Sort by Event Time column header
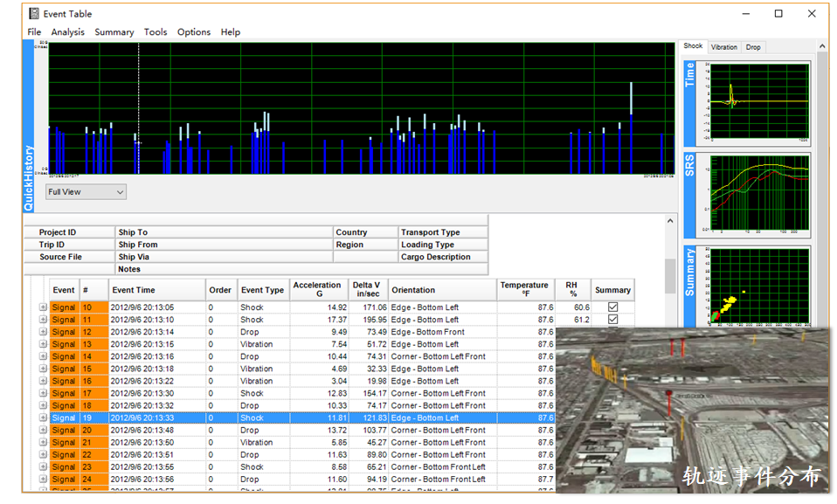 [157, 290]
